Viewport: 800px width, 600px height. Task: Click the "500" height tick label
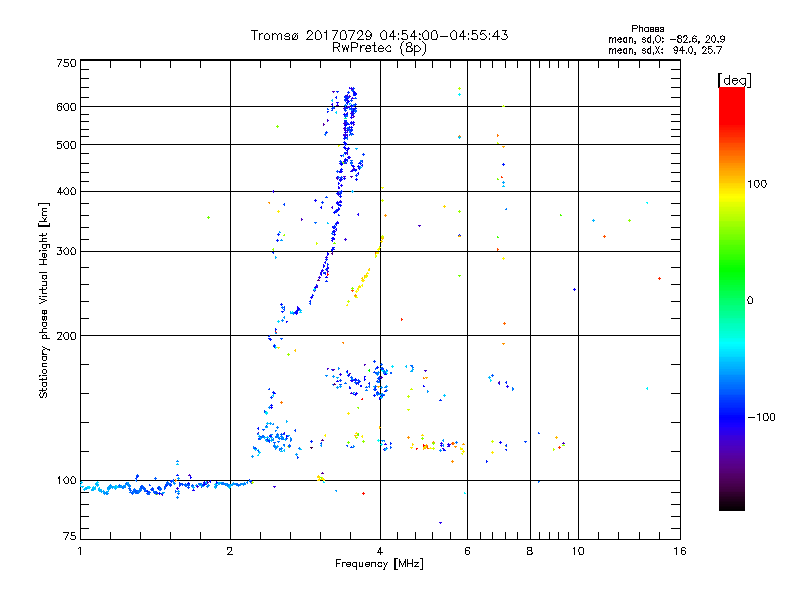pyautogui.click(x=66, y=145)
